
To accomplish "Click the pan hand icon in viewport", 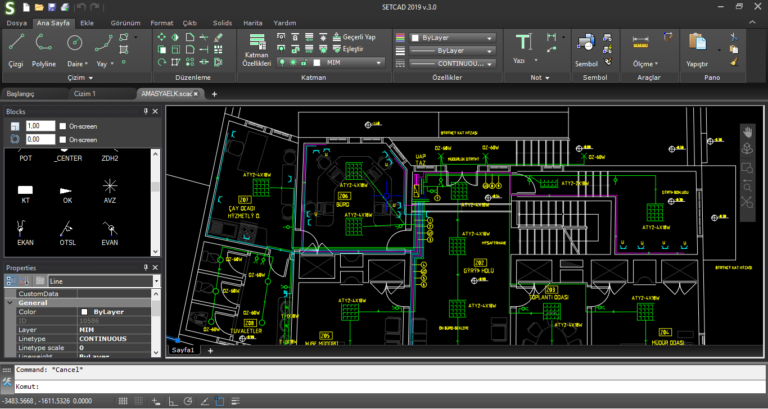I will click(746, 132).
